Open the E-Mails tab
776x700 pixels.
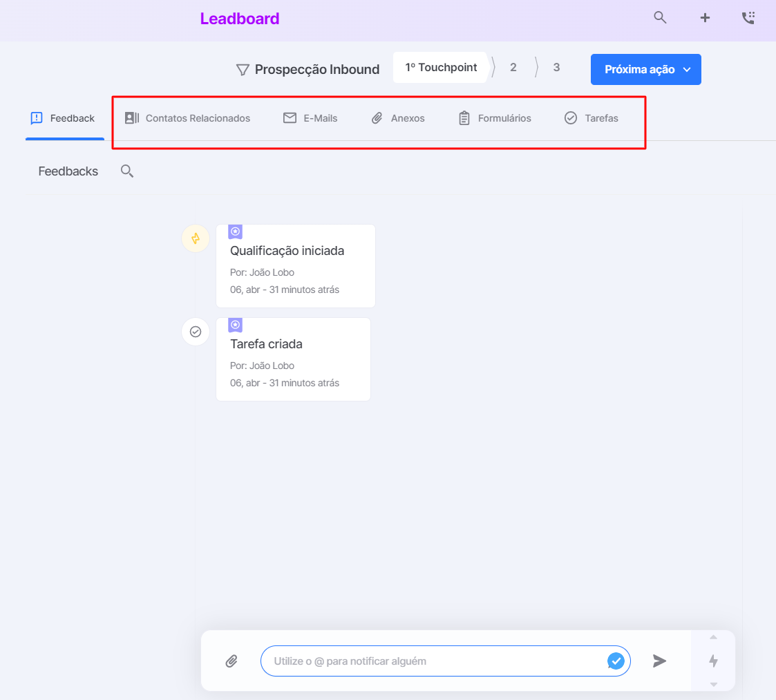pyautogui.click(x=310, y=118)
